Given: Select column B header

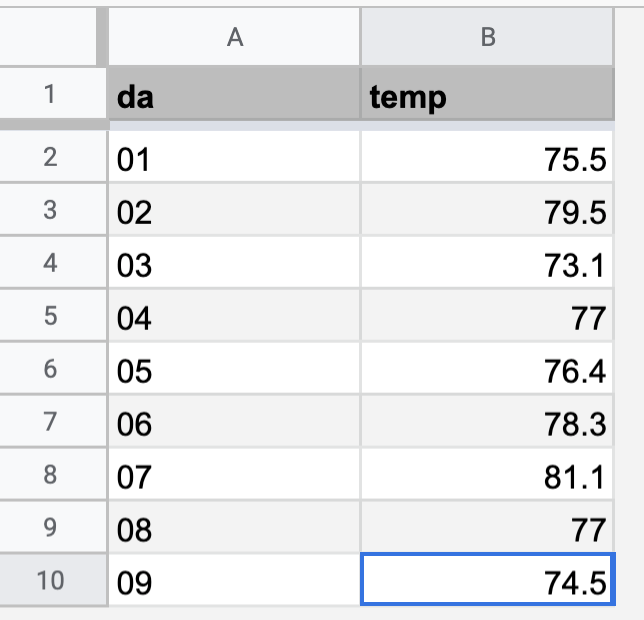Looking at the screenshot, I should click(487, 37).
